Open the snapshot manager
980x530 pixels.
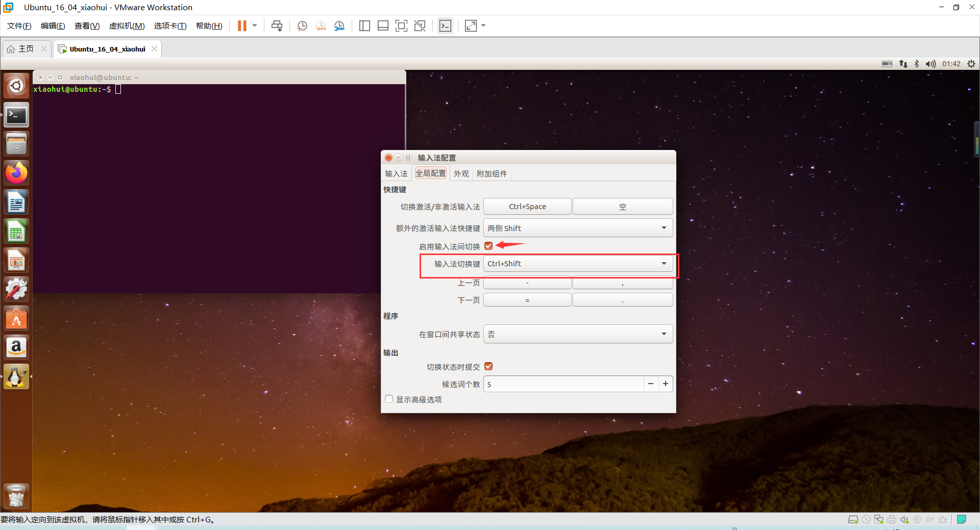(x=339, y=26)
